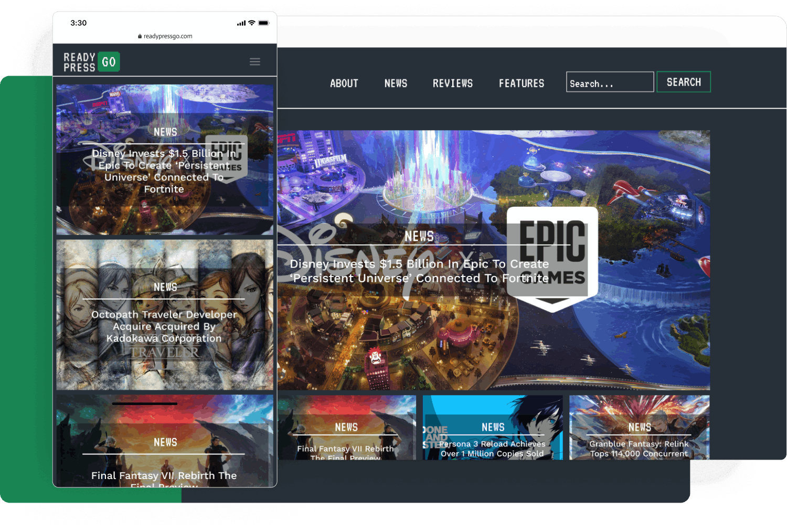Open the hamburger menu on mobile site
Viewport: 787px width, 532px height.
click(x=255, y=62)
